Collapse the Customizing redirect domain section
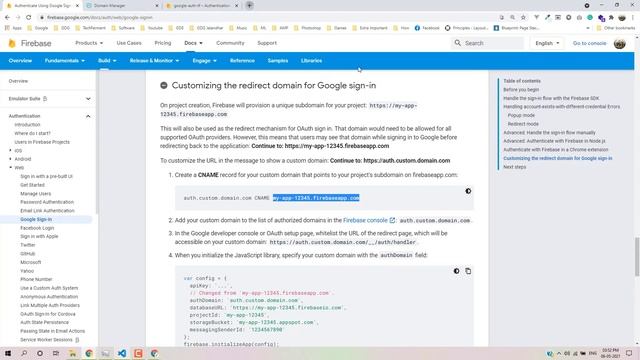This screenshot has width=640, height=360. 164,85
